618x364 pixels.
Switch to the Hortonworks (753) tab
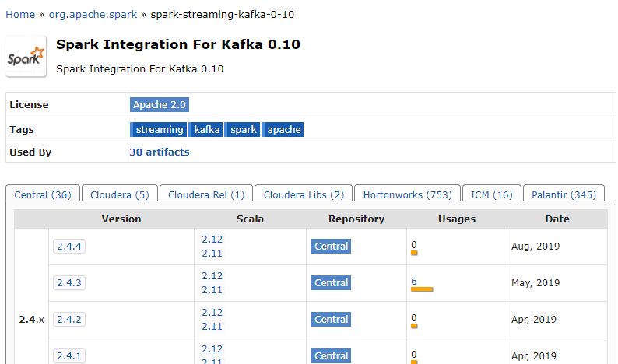(x=408, y=194)
